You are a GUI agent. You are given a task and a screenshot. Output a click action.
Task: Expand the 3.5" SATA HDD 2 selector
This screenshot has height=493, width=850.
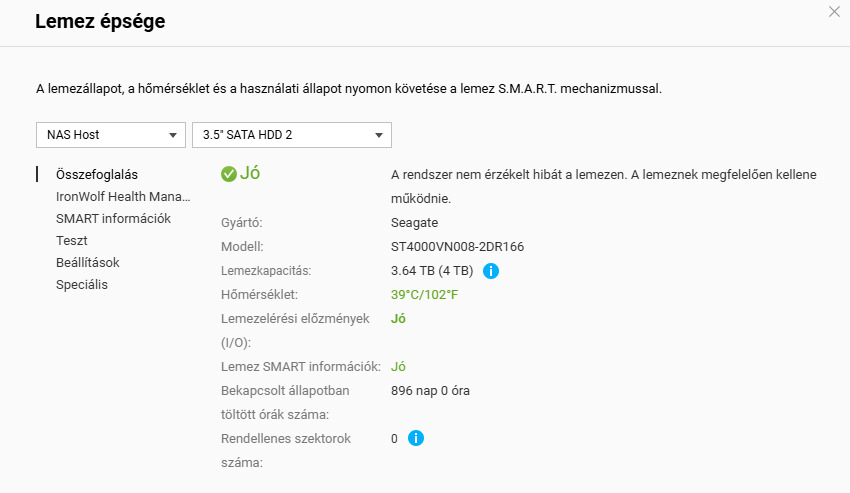(291, 135)
